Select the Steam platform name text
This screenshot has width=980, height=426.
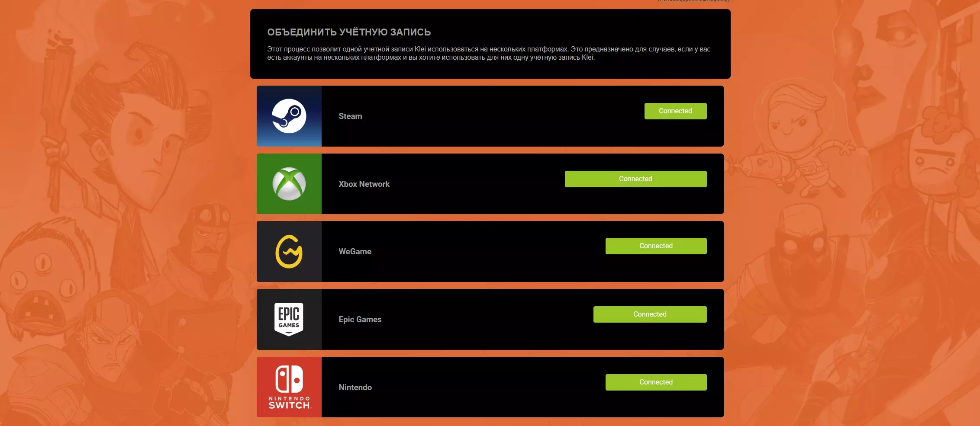click(350, 116)
